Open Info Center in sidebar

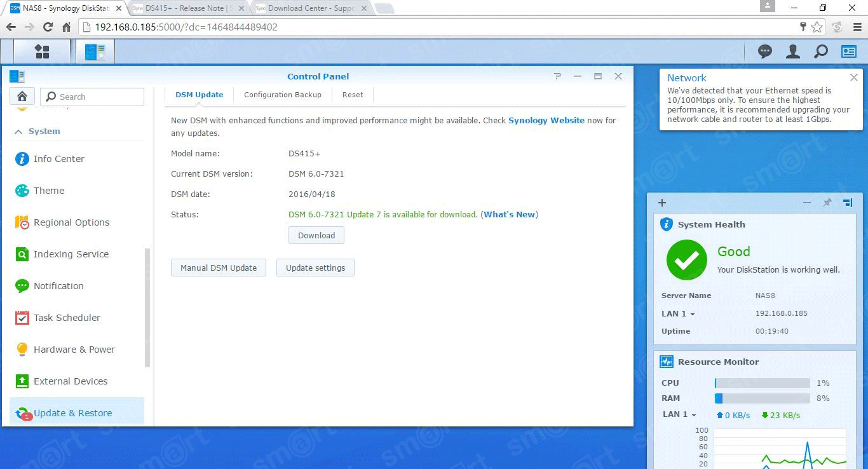click(77, 159)
